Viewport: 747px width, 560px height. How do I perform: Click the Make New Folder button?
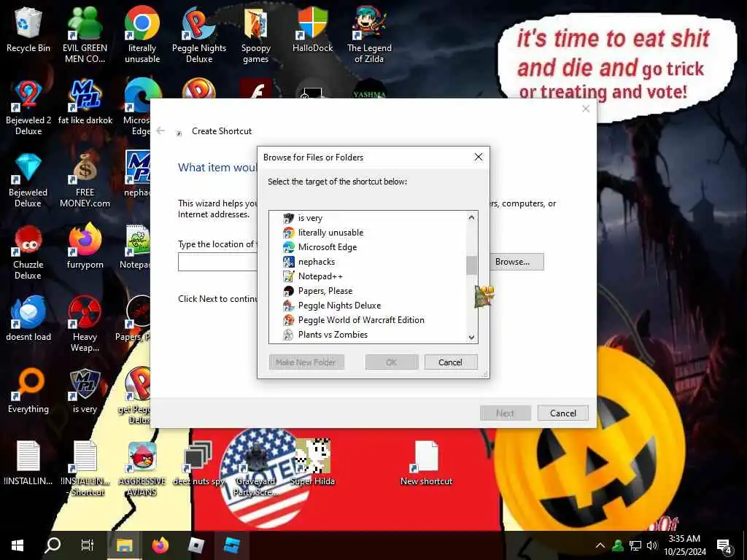(x=306, y=362)
